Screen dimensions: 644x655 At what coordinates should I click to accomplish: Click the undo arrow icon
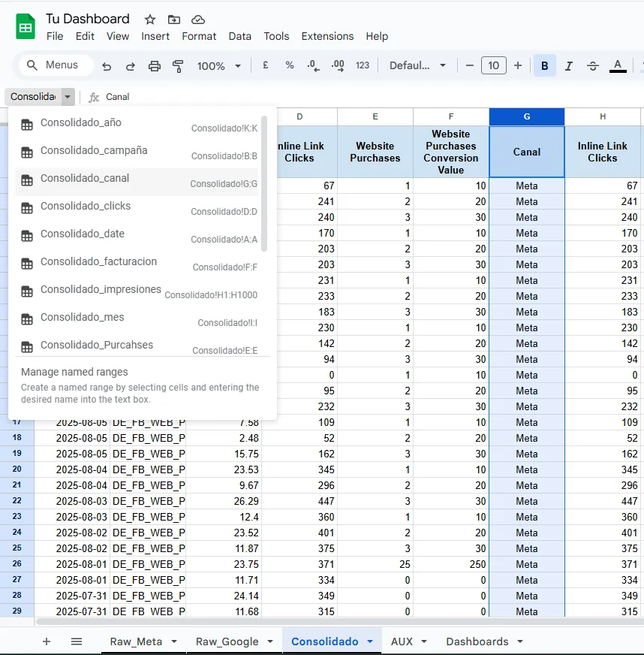coord(107,66)
